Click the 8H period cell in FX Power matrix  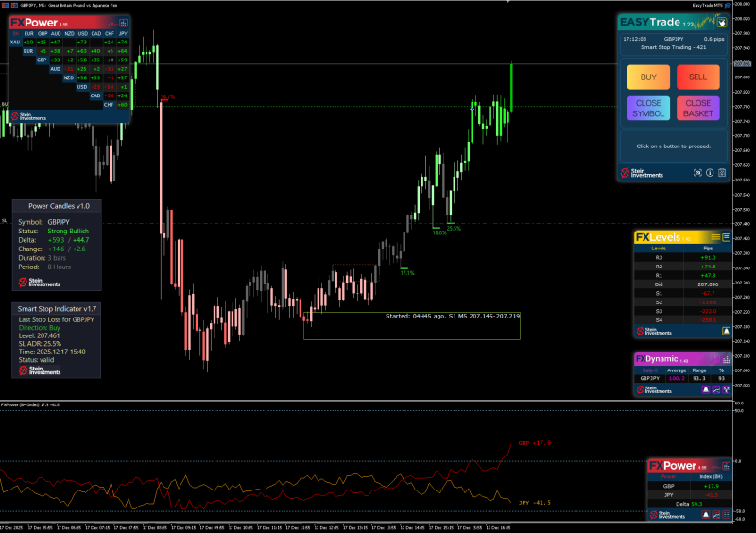click(16, 34)
